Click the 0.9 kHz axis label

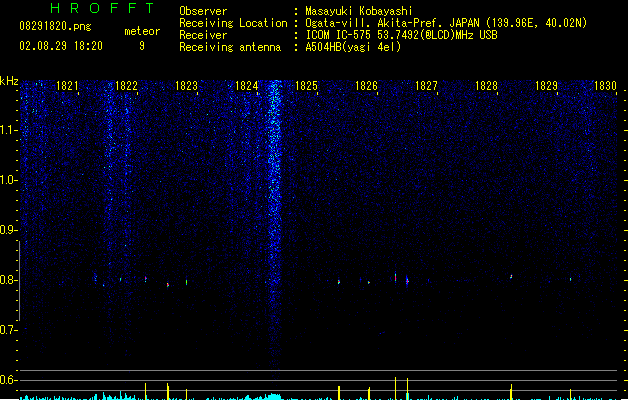pyautogui.click(x=9, y=230)
